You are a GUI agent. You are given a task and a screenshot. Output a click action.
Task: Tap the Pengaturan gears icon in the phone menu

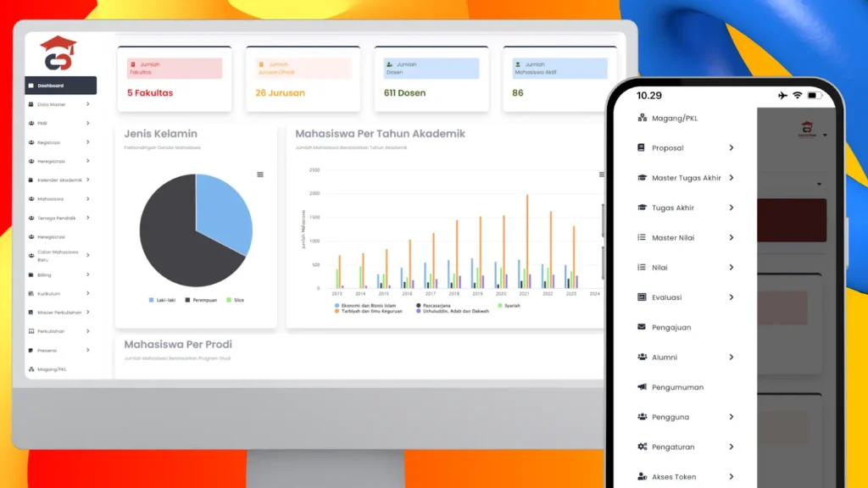click(643, 446)
